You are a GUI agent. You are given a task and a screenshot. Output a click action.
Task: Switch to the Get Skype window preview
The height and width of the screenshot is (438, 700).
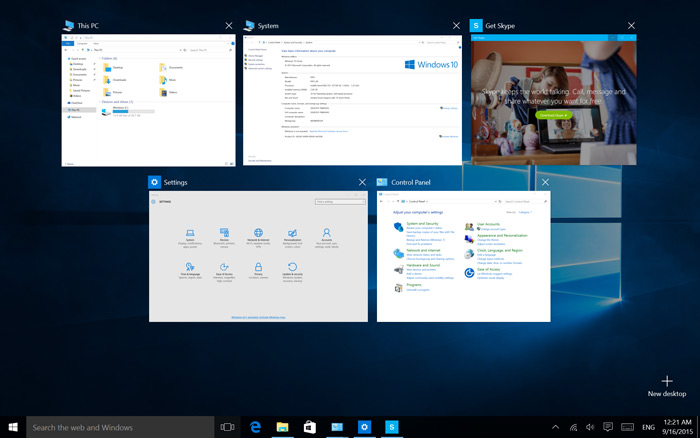[x=553, y=100]
